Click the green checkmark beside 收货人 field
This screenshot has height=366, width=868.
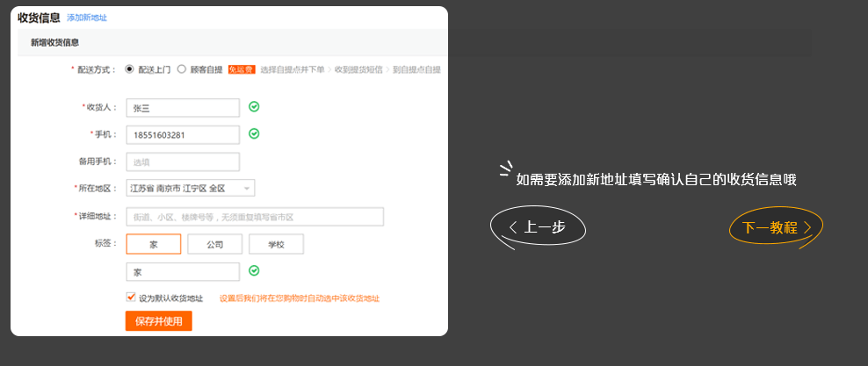coord(254,107)
